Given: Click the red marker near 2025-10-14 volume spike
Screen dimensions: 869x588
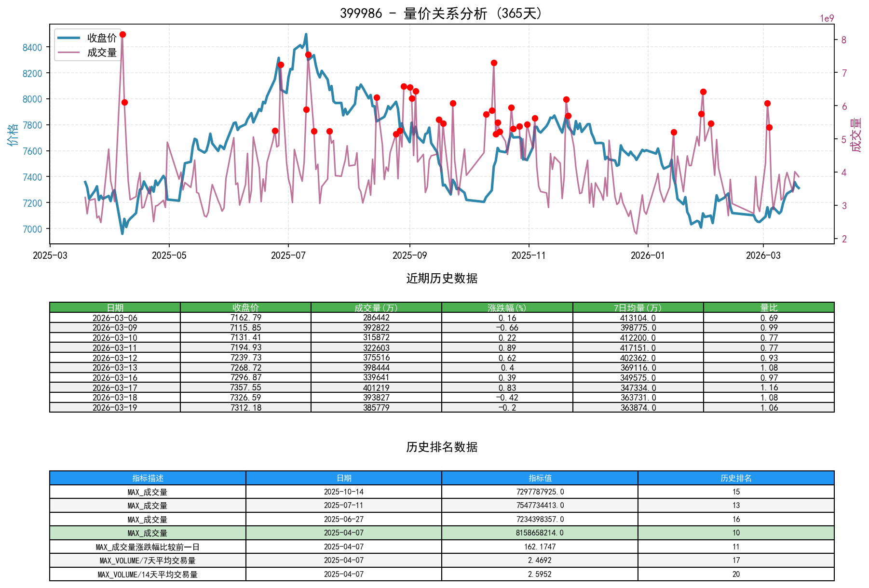Looking at the screenshot, I should (493, 63).
